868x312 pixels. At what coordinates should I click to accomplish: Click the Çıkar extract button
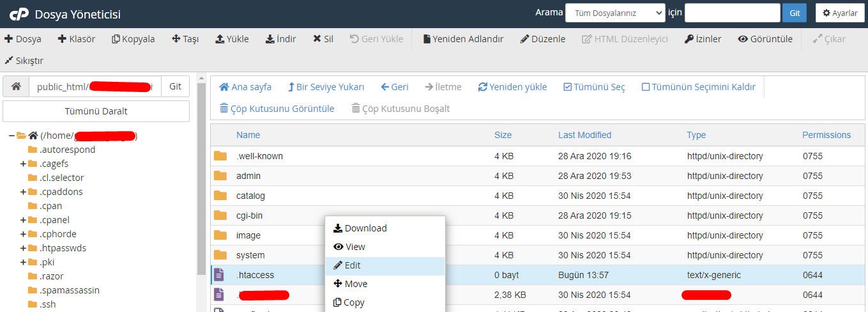pos(829,39)
